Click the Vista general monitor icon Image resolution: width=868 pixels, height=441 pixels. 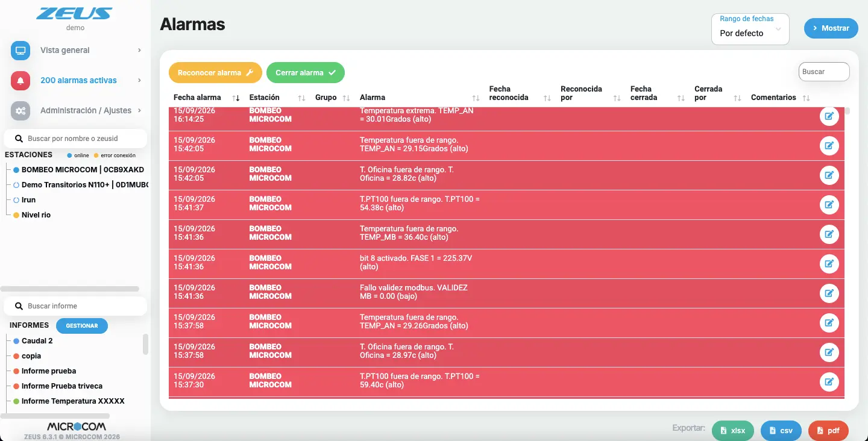tap(20, 51)
